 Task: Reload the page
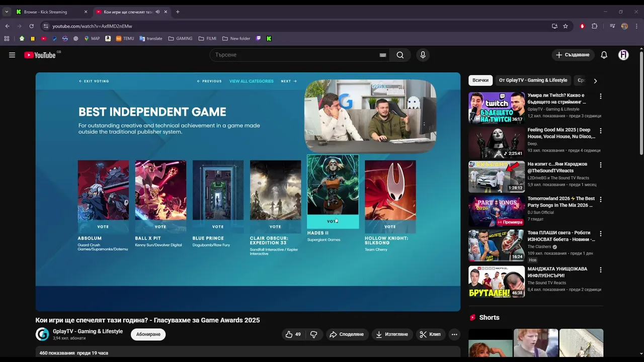31,26
